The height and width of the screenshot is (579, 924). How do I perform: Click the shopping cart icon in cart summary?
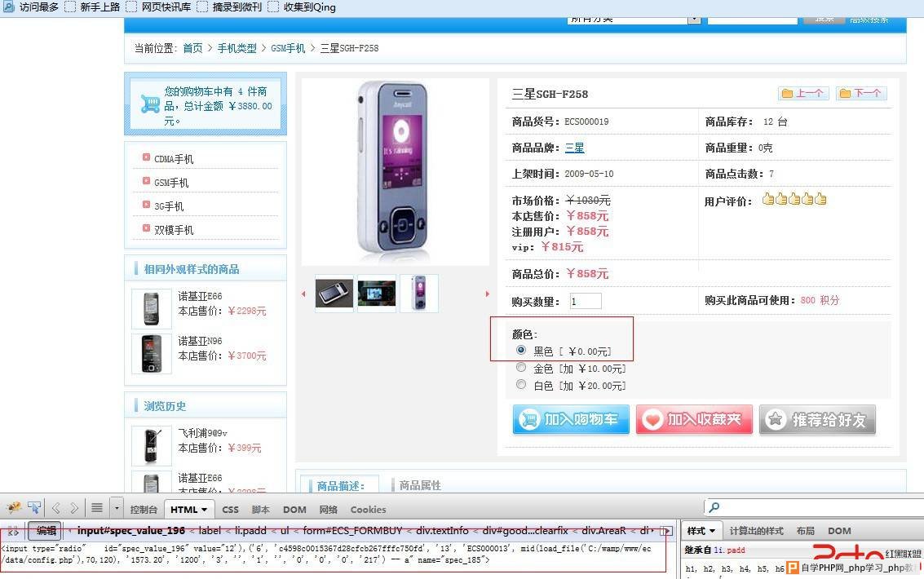tap(150, 104)
